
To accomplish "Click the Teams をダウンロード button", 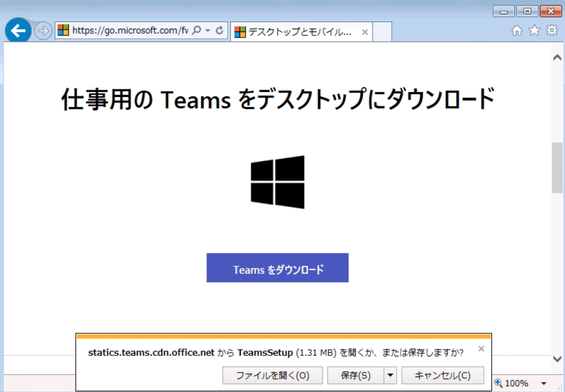I will tap(278, 268).
